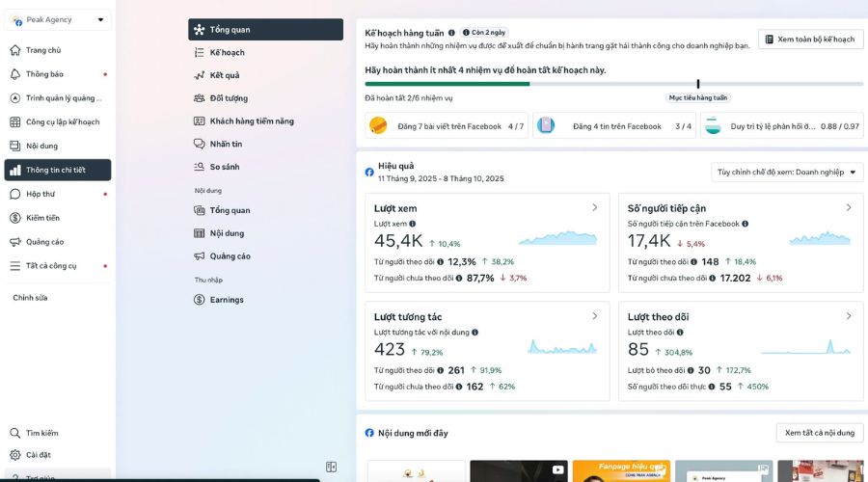Open Quảng cáo in left sidebar
The height and width of the screenshot is (482, 868).
pyautogui.click(x=58, y=242)
